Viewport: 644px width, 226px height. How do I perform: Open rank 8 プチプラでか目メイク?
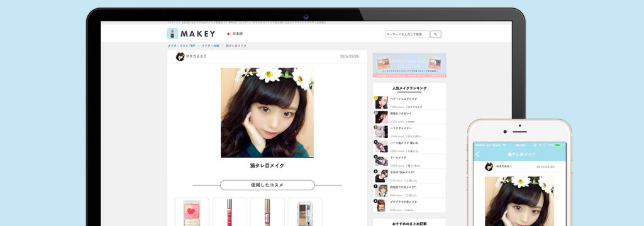click(404, 202)
